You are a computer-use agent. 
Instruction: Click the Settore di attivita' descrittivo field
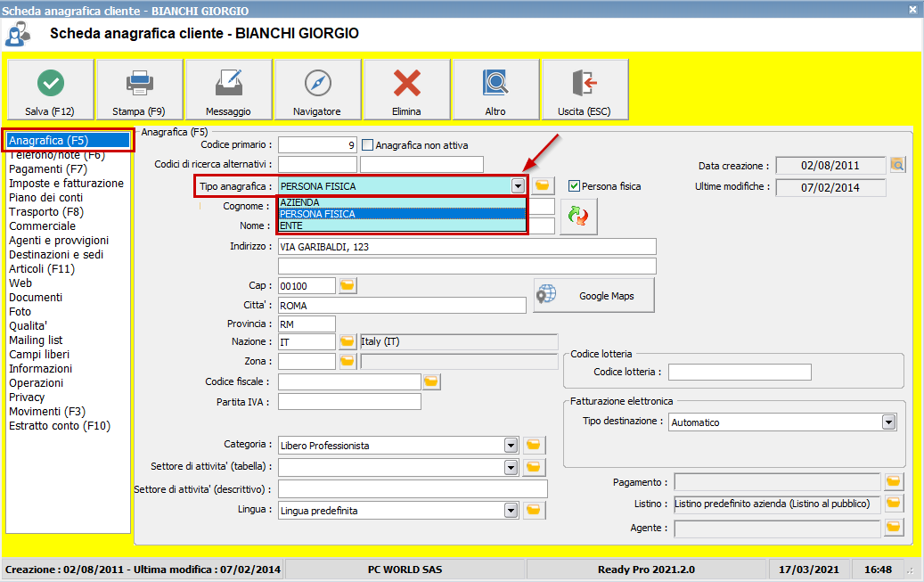[x=413, y=488]
